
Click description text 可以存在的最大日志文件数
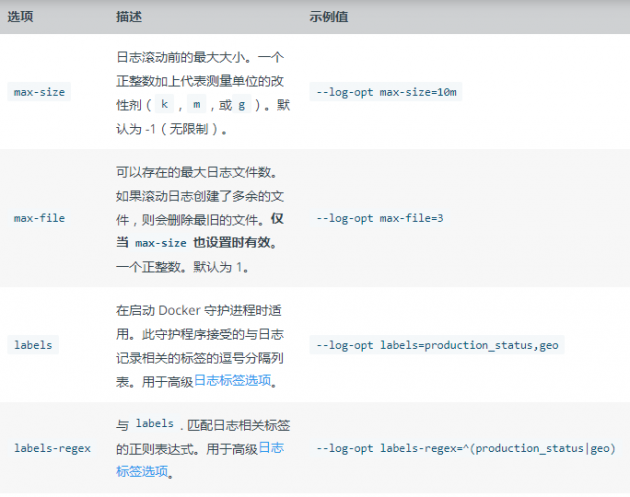pyautogui.click(x=193, y=172)
